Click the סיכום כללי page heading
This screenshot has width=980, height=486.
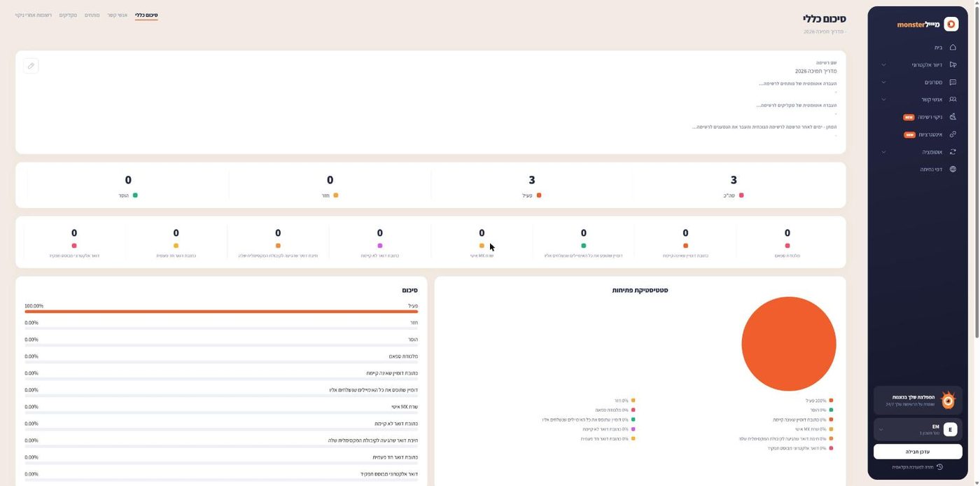825,19
